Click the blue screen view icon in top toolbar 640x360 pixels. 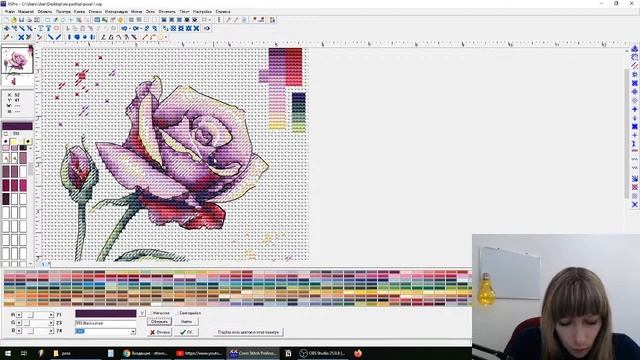click(97, 20)
